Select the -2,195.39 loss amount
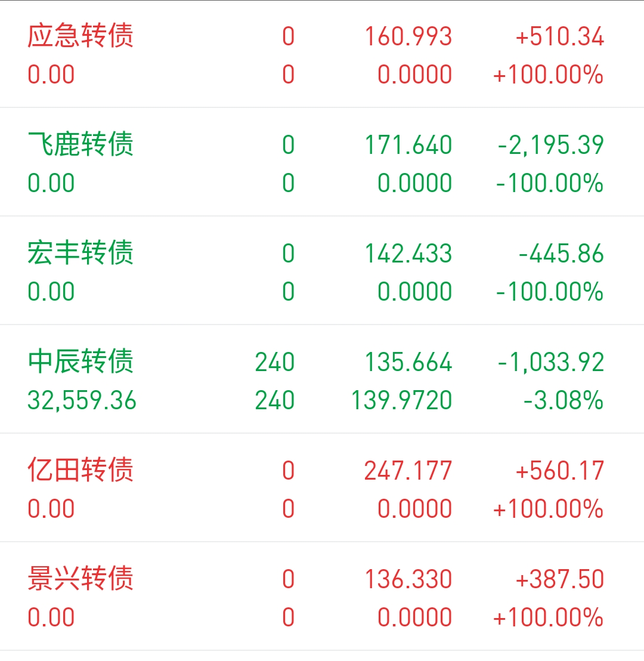 click(550, 145)
